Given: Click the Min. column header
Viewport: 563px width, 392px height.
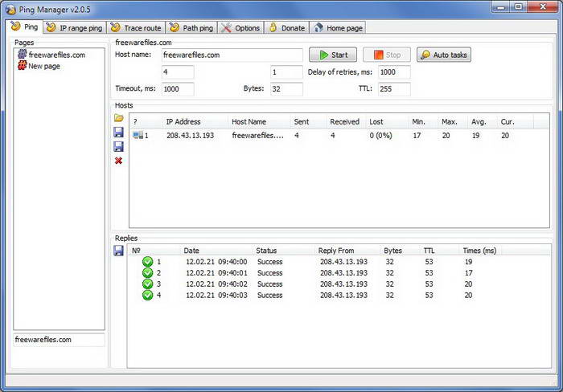Looking at the screenshot, I should [x=423, y=121].
